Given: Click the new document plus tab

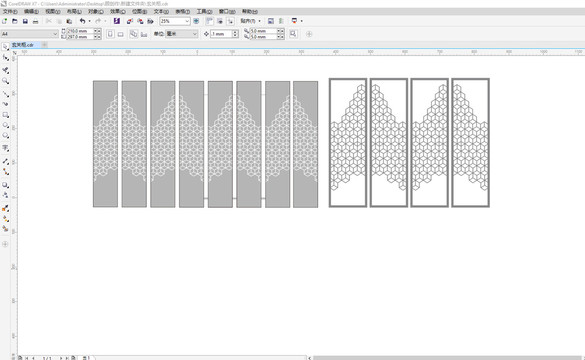Looking at the screenshot, I should pyautogui.click(x=44, y=45).
